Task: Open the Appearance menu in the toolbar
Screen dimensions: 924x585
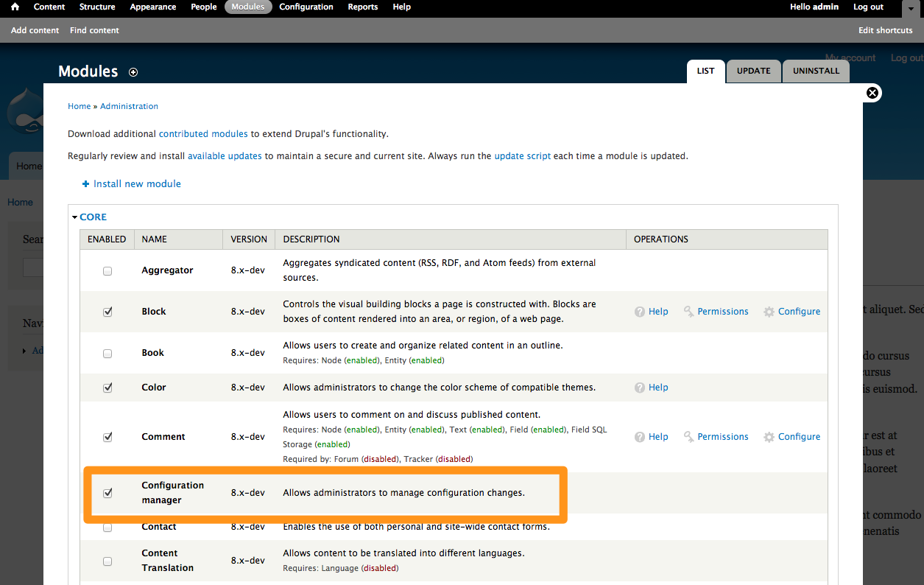Action: tap(153, 7)
